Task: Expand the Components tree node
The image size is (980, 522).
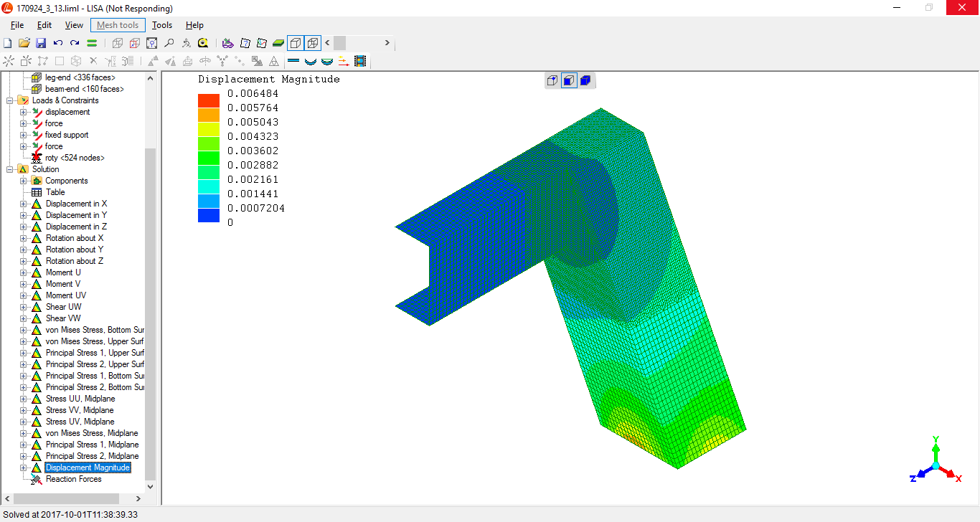Action: (x=24, y=181)
